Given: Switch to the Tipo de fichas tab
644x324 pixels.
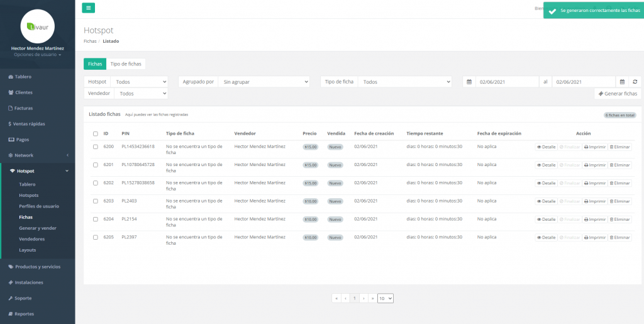Looking at the screenshot, I should (x=126, y=64).
